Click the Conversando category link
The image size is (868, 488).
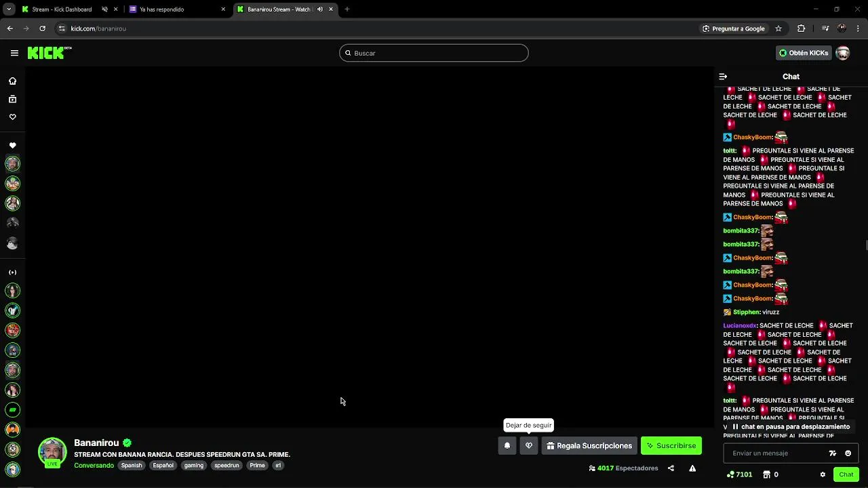94,466
